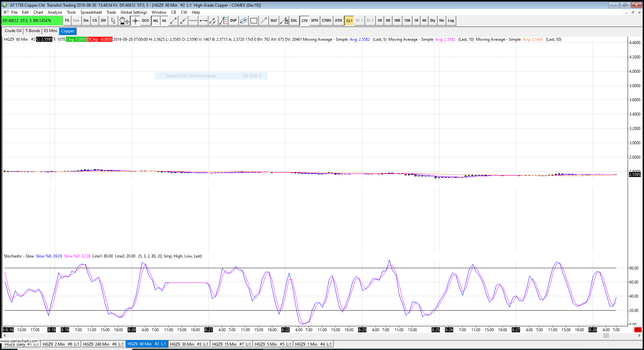Select the horizontal line drawing tool
This screenshot has height=350, width=644.
(x=193, y=21)
